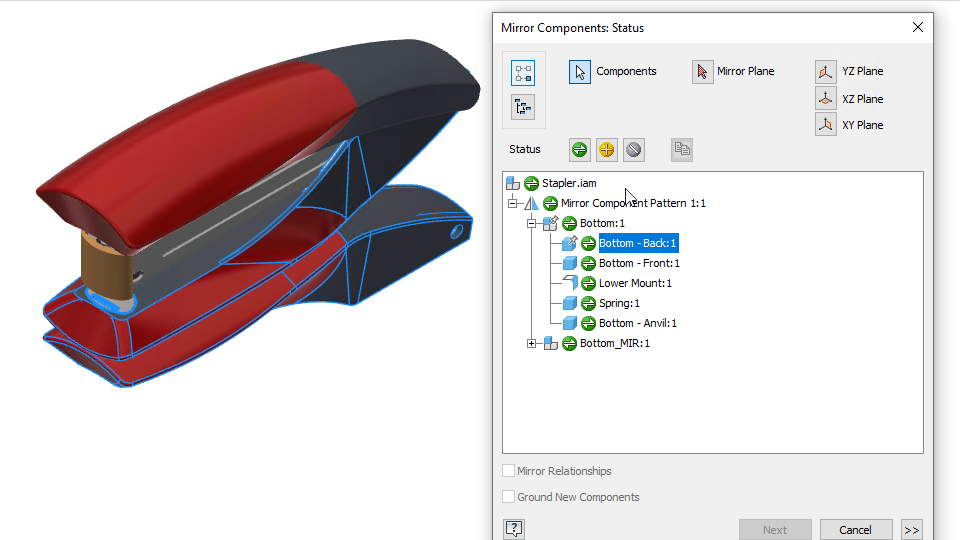Click the Components selection arrow icon
Image resolution: width=960 pixels, height=540 pixels.
click(x=580, y=72)
